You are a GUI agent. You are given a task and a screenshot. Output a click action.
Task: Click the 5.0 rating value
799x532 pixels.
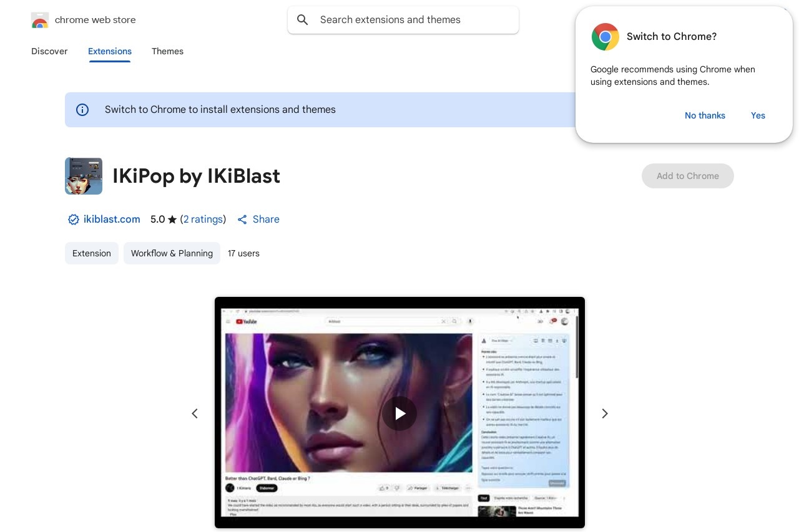[157, 220]
